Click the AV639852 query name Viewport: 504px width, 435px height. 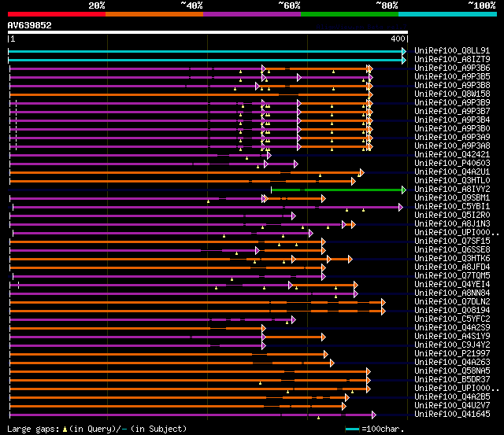[30, 25]
